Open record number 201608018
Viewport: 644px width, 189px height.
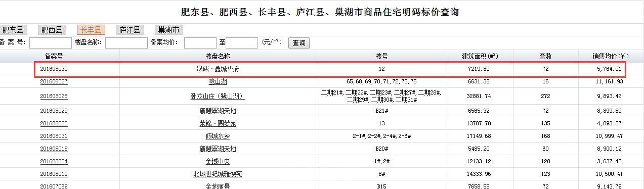(54, 149)
